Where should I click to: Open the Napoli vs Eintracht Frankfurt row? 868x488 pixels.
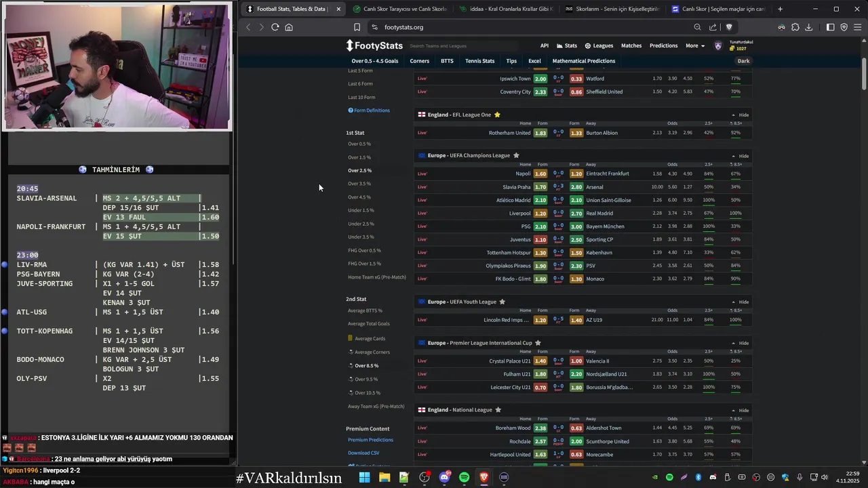pyautogui.click(x=583, y=174)
